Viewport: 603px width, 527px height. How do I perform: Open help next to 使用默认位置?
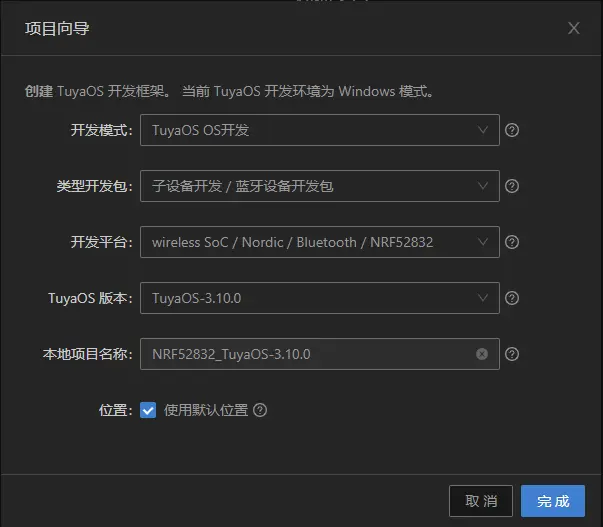(260, 410)
